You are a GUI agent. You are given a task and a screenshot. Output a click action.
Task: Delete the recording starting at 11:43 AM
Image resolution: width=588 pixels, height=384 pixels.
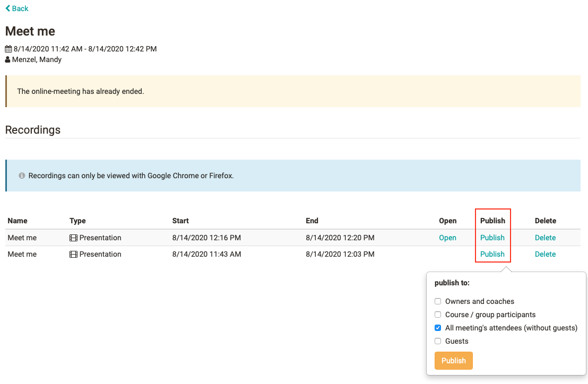click(545, 254)
